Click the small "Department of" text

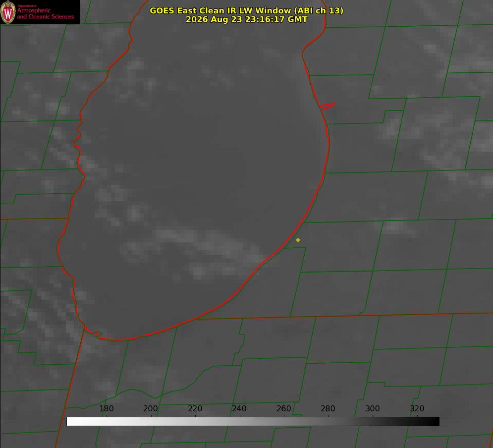[x=27, y=6]
